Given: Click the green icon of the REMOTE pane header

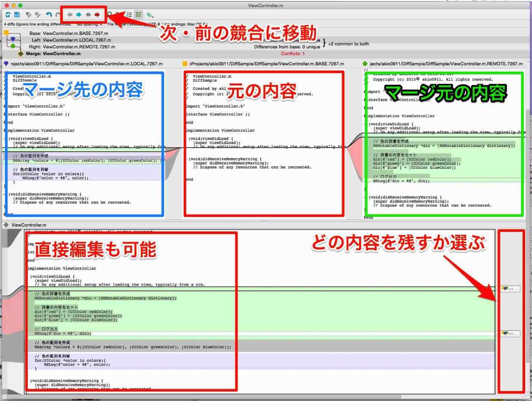Looking at the screenshot, I should pyautogui.click(x=365, y=64).
